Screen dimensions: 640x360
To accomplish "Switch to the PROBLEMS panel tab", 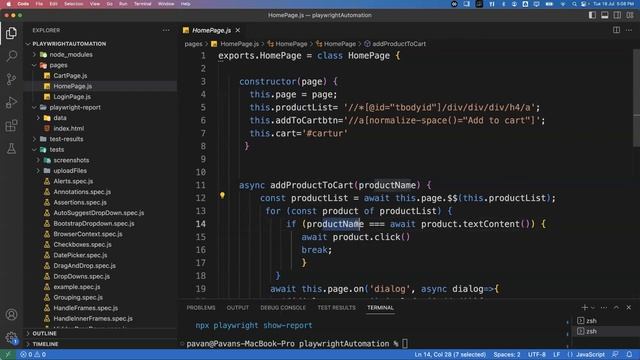I will (201, 308).
